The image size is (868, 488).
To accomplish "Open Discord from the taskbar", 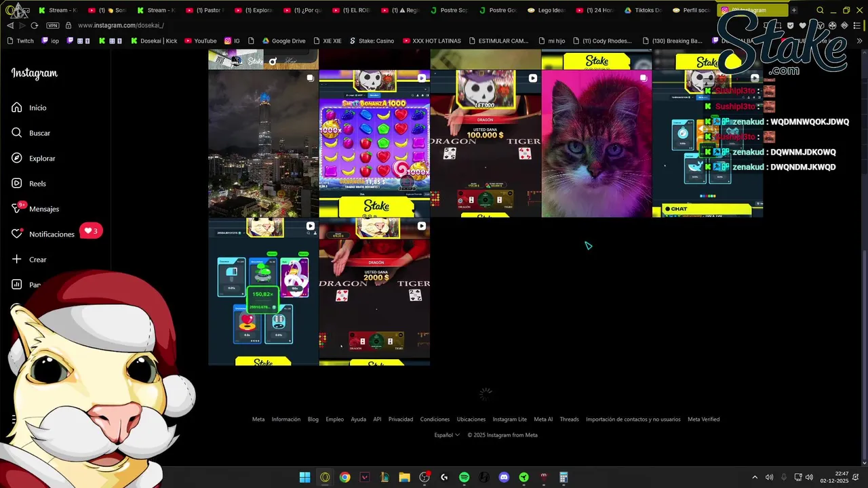I will pos(504,477).
